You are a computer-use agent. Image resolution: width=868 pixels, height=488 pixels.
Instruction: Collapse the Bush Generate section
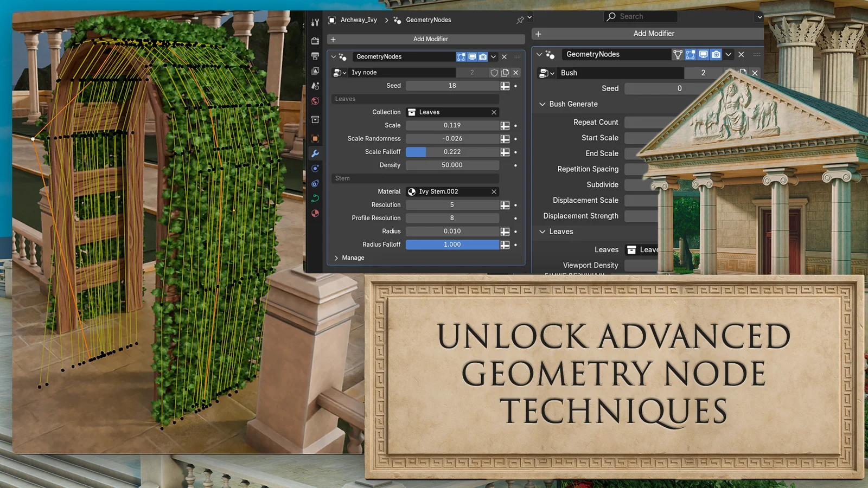(x=542, y=104)
